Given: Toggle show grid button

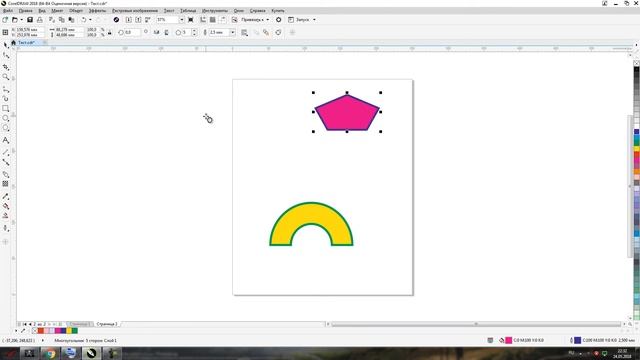Looking at the screenshot, I should click(213, 20).
